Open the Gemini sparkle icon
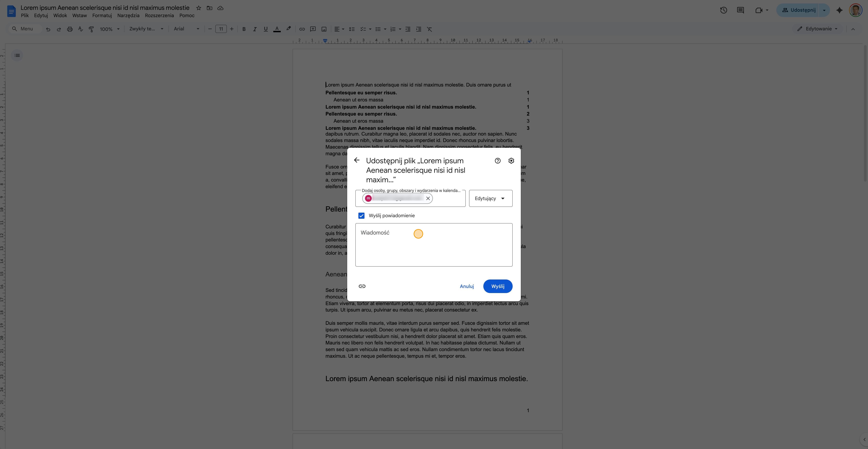This screenshot has height=449, width=868. pyautogui.click(x=839, y=10)
